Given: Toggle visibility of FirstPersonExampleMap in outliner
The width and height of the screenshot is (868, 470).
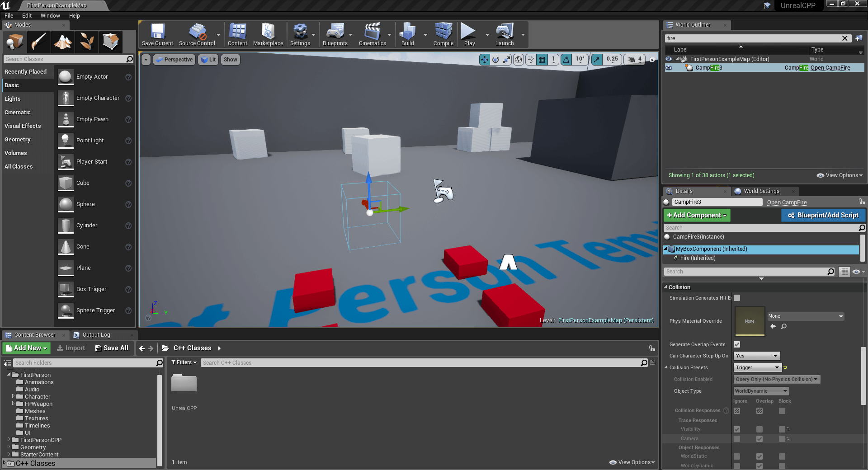Looking at the screenshot, I should [x=669, y=59].
